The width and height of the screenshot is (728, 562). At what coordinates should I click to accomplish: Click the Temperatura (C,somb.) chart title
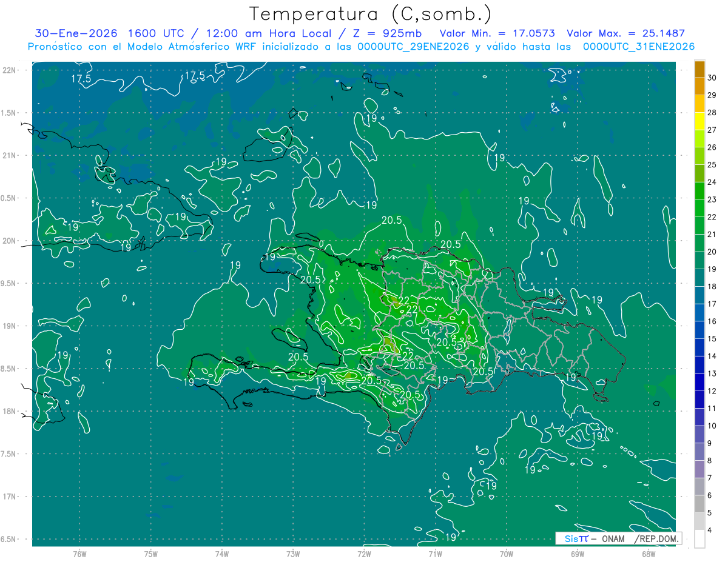tap(371, 13)
